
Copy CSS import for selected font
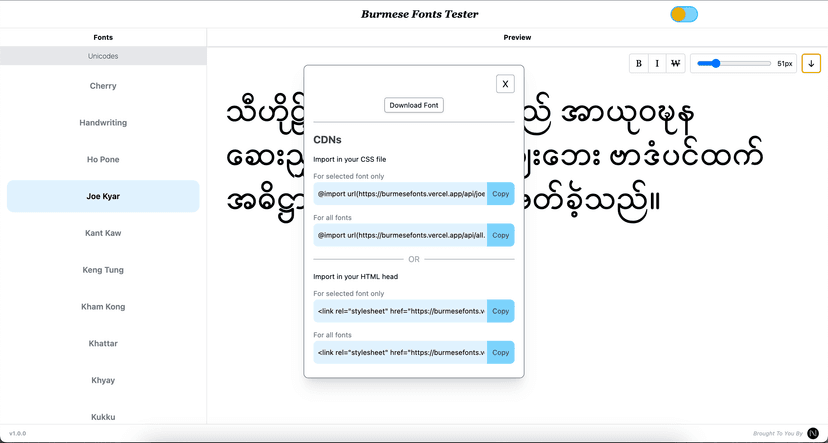click(501, 194)
